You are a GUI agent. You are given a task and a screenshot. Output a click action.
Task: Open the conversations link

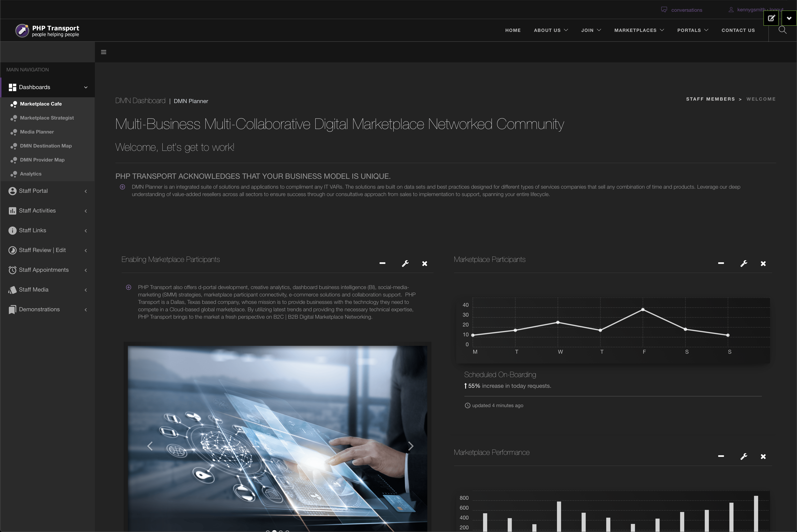(x=686, y=10)
